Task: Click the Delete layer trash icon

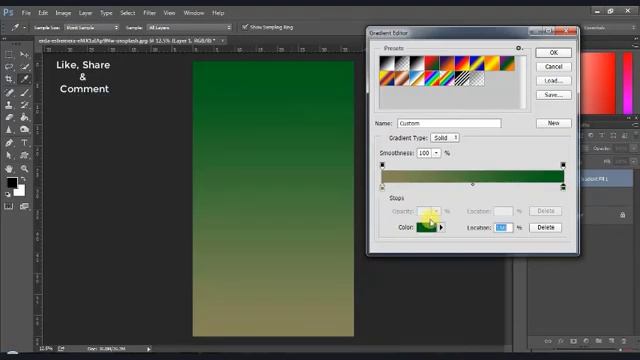Action: click(624, 341)
